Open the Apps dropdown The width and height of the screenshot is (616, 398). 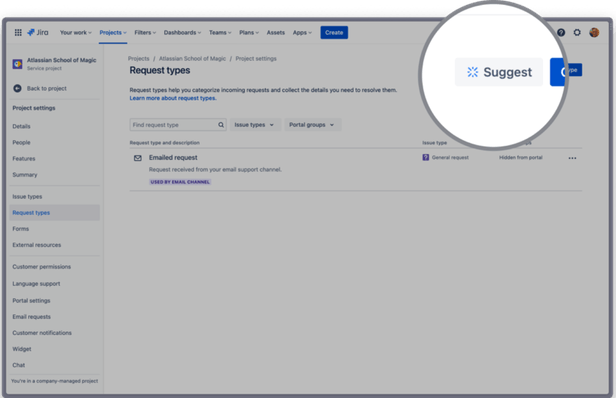click(302, 32)
